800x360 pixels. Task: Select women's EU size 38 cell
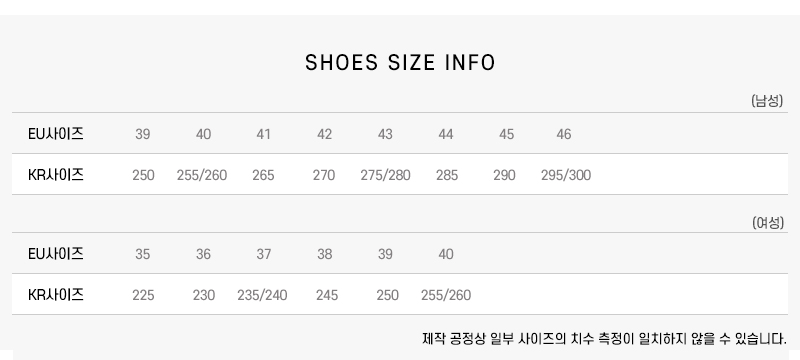click(324, 254)
